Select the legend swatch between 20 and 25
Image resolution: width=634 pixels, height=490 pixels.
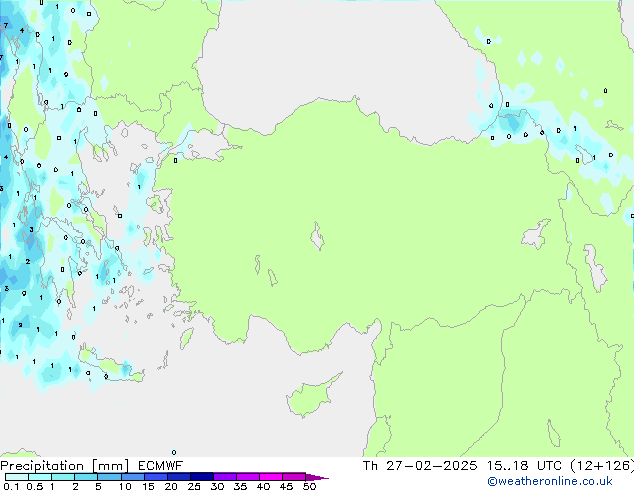(x=180, y=477)
